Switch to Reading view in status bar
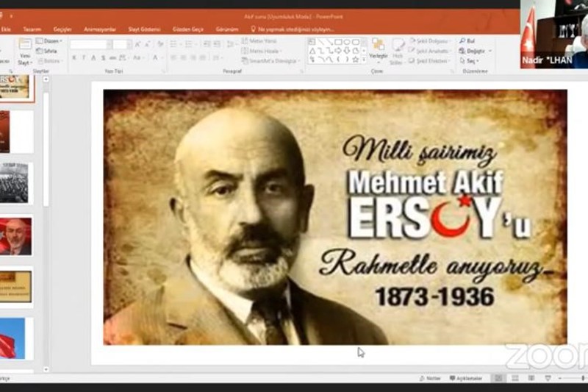The width and height of the screenshot is (588, 392). (530, 378)
